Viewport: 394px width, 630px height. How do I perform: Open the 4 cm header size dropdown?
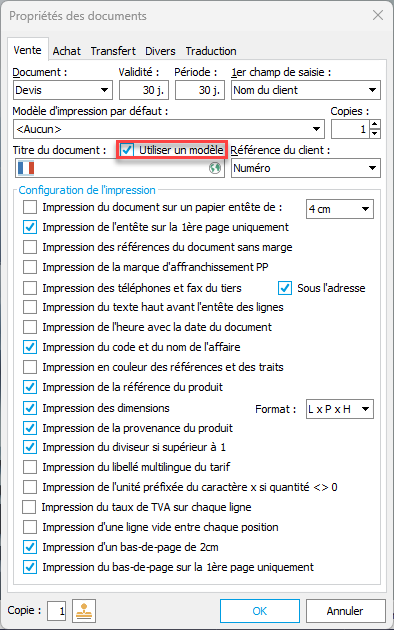point(340,209)
